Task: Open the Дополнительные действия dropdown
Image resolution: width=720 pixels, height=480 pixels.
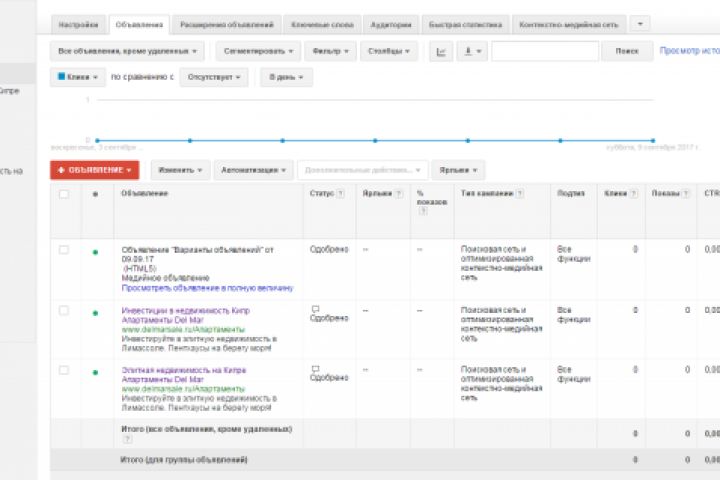Action: (363, 170)
